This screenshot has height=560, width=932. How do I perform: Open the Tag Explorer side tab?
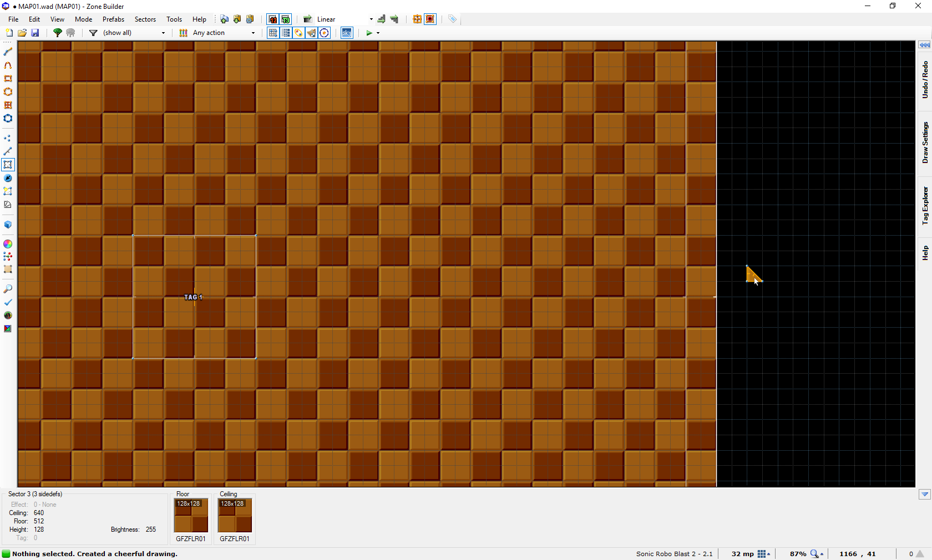coord(925,205)
